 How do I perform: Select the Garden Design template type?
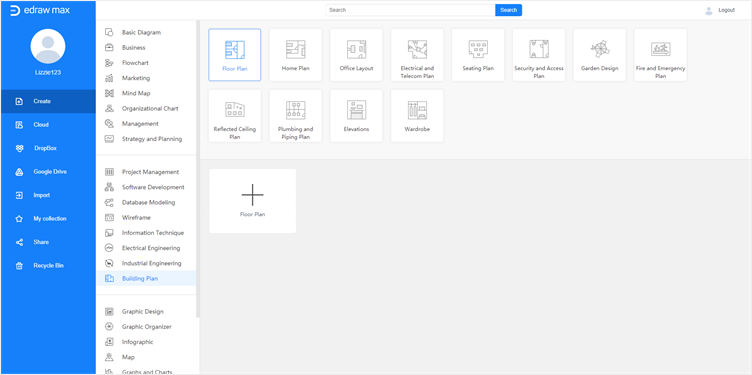[599, 55]
